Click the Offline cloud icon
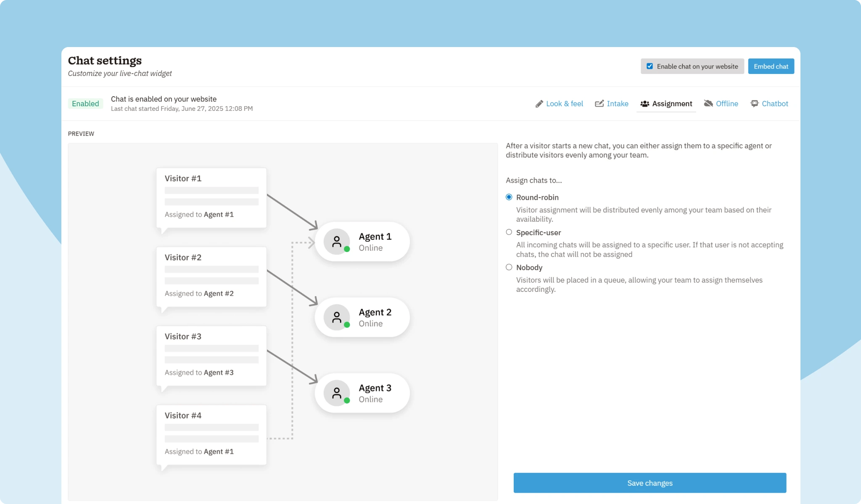861x504 pixels. (708, 103)
